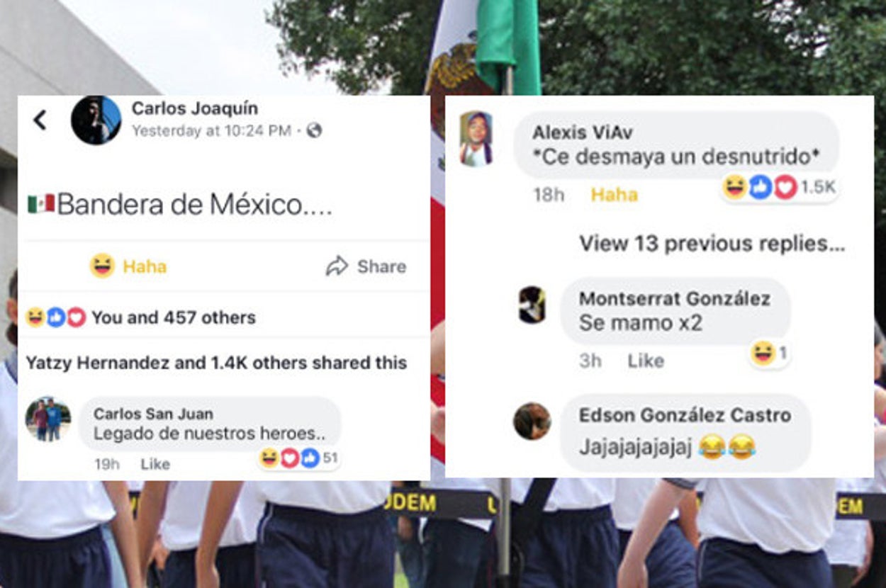Screen dimensions: 886x588
Task: Click the Mexico flag emoji in post
Action: click(41, 204)
